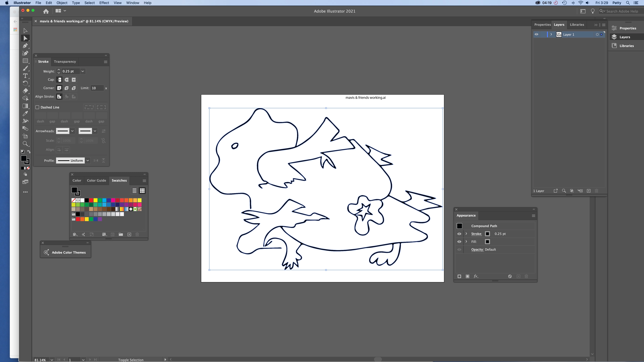644x362 pixels.
Task: Toggle Stroke visibility in Appearance panel
Action: pos(459,234)
